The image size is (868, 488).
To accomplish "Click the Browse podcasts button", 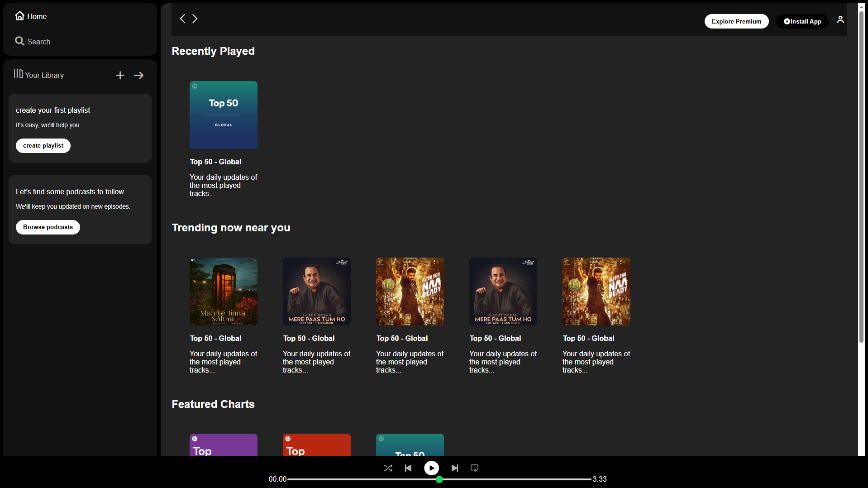I will pyautogui.click(x=48, y=227).
